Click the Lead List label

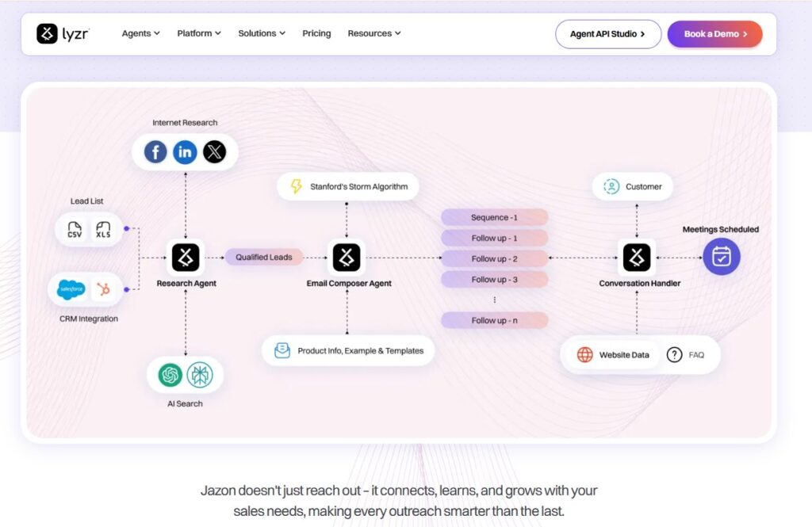coord(86,200)
